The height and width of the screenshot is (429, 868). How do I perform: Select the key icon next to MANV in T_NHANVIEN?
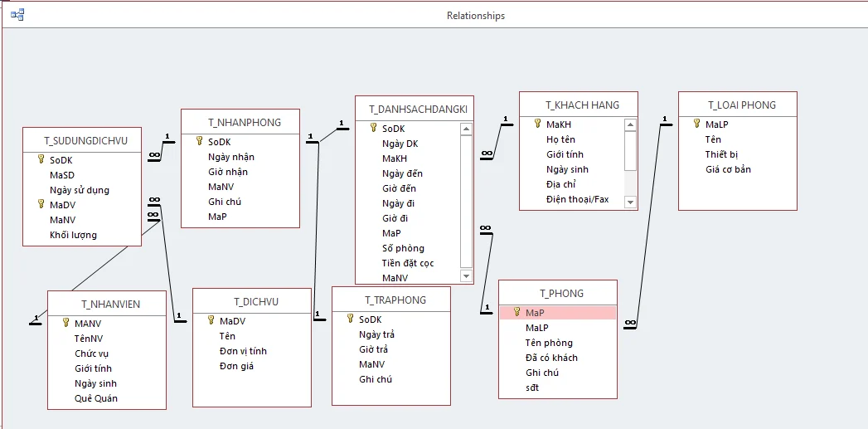(x=65, y=323)
